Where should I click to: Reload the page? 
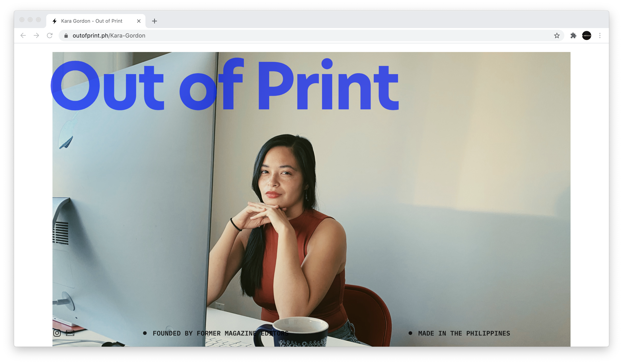[x=50, y=35]
